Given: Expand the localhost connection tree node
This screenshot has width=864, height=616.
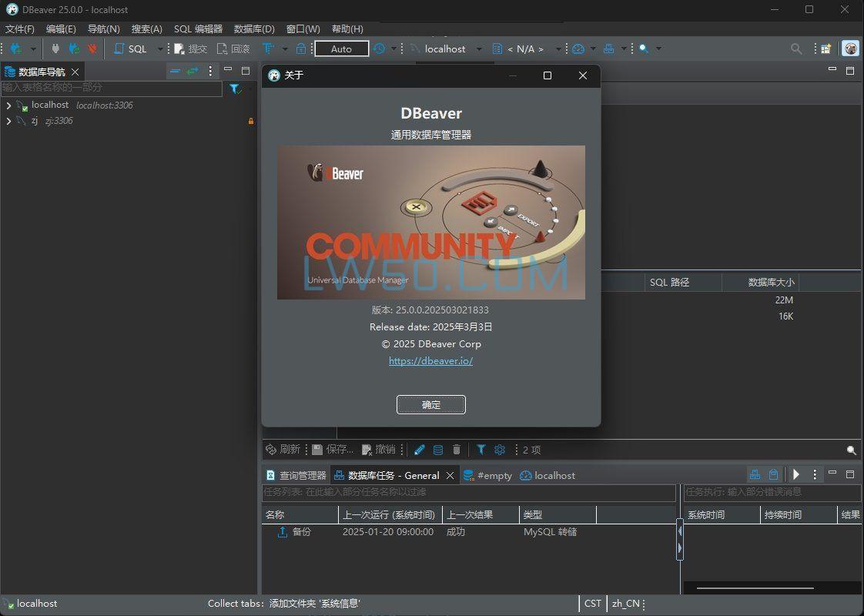Looking at the screenshot, I should click(8, 105).
